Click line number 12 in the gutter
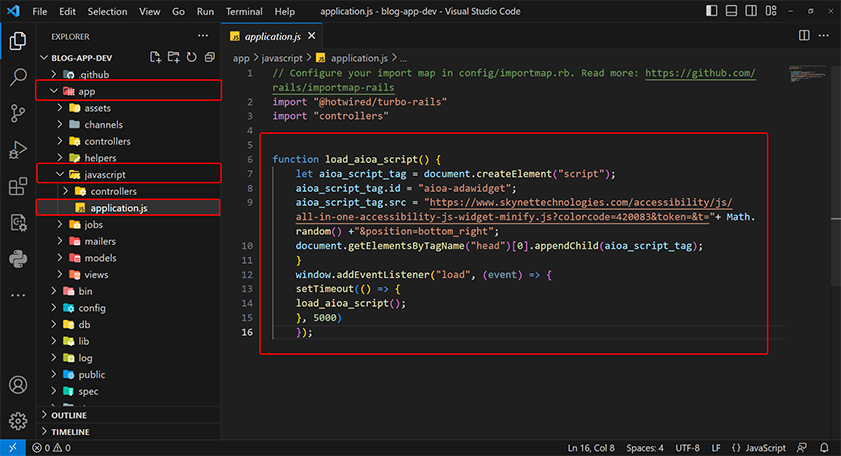The width and height of the screenshot is (841, 456). point(247,274)
